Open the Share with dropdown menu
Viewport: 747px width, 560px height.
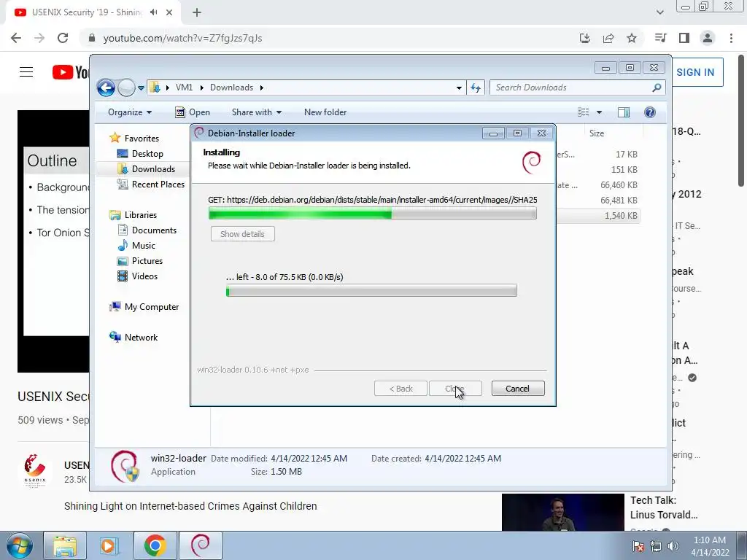click(x=257, y=112)
